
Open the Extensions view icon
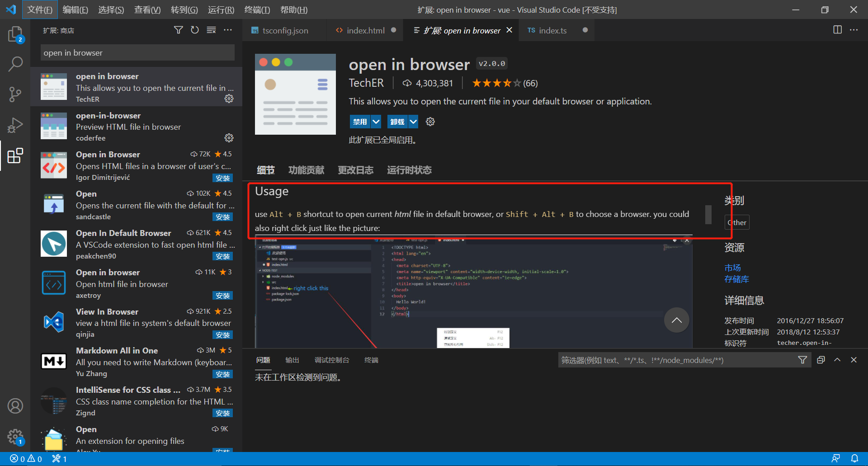15,156
